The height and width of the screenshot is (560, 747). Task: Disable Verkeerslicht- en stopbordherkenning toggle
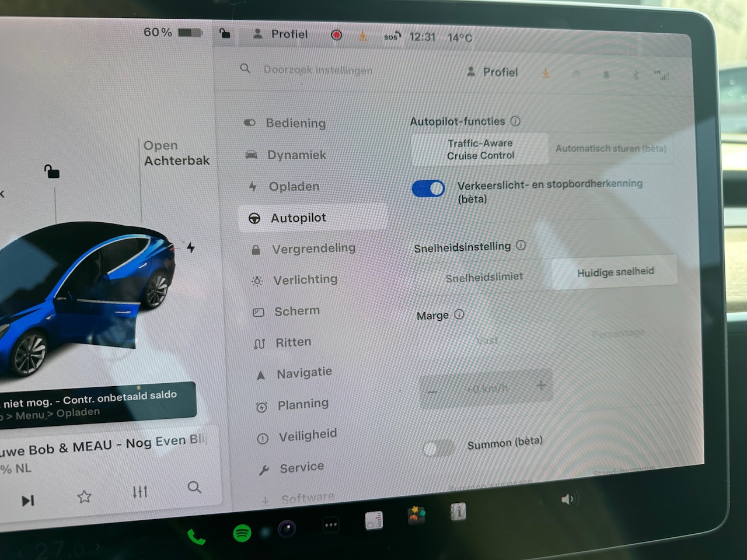(x=428, y=188)
